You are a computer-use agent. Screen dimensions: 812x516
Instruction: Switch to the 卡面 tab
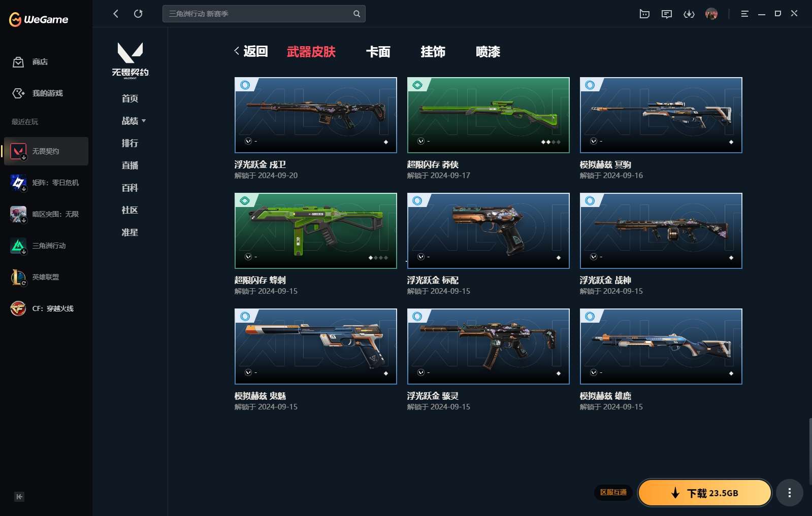pos(378,52)
